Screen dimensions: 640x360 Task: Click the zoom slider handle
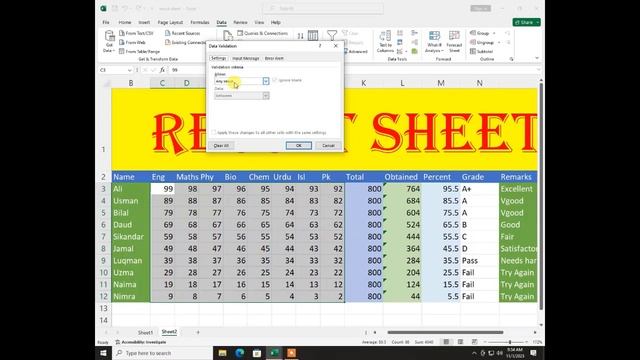pyautogui.click(x=510, y=342)
